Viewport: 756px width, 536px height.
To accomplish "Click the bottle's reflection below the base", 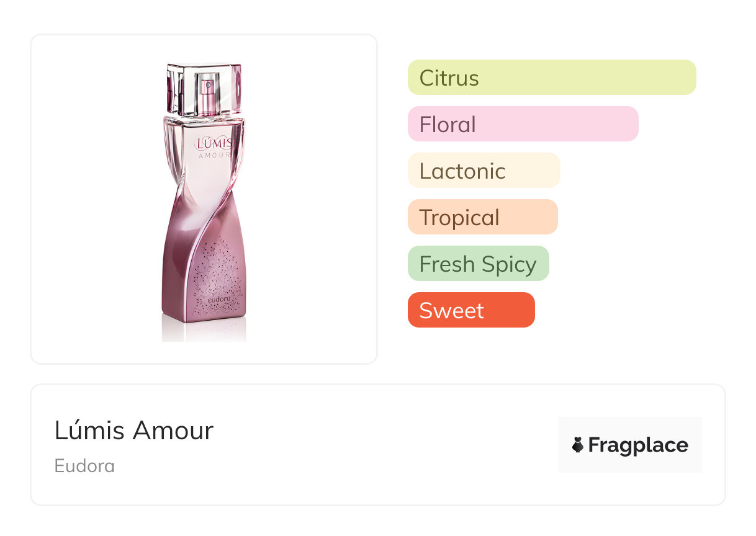I will click(x=204, y=332).
